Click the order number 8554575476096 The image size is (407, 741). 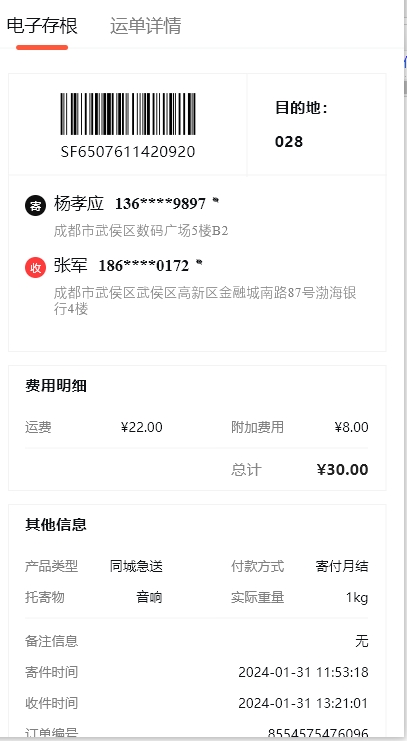318,733
